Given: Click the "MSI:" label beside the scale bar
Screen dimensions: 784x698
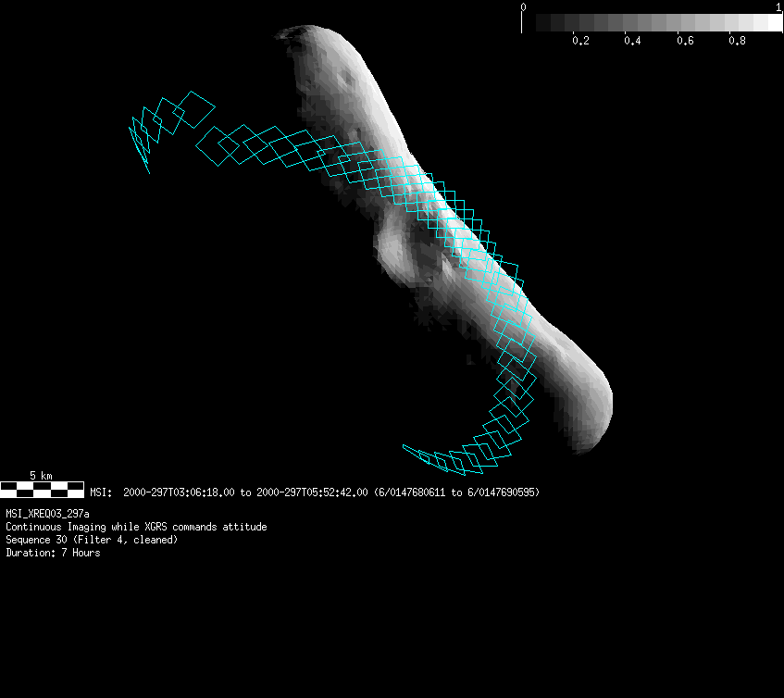Looking at the screenshot, I should pos(101,492).
